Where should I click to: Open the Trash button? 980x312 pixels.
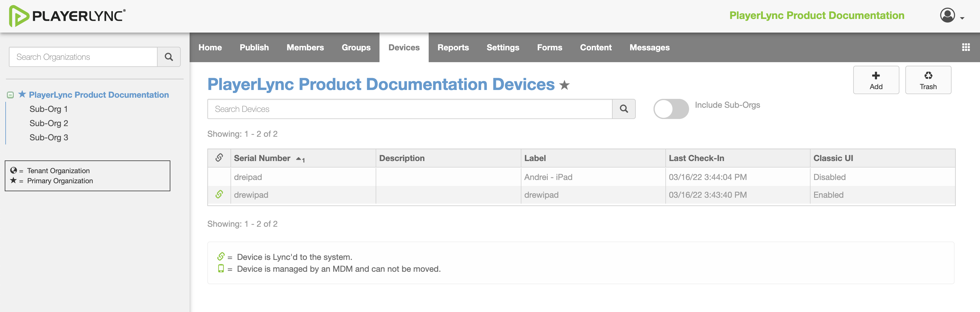928,80
